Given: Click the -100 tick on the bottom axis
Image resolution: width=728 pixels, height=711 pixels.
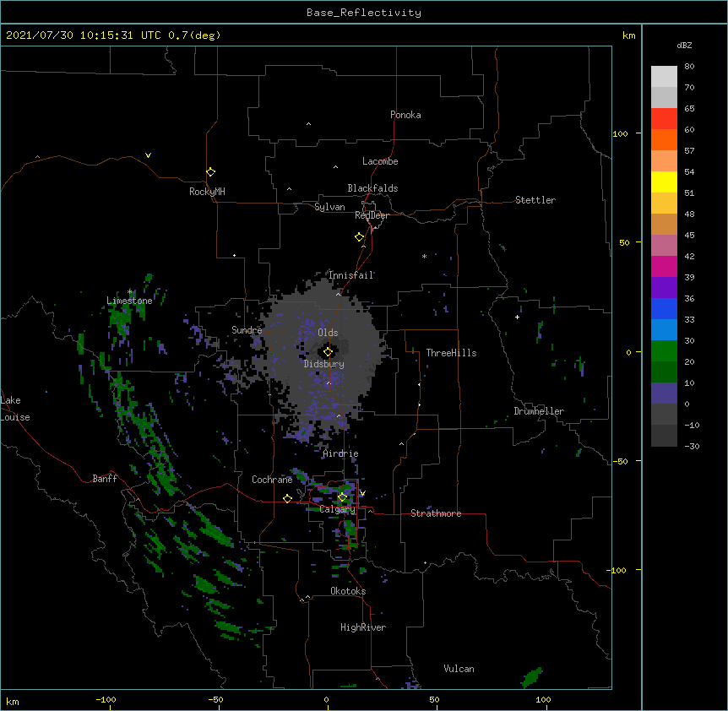Looking at the screenshot, I should tap(106, 699).
